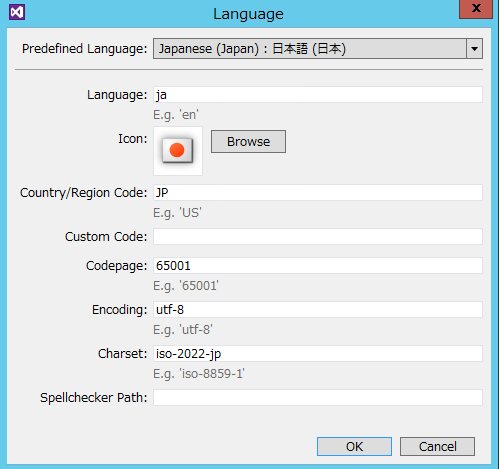
Task: Click the E.g. '65001' hint text
Action: tap(186, 286)
